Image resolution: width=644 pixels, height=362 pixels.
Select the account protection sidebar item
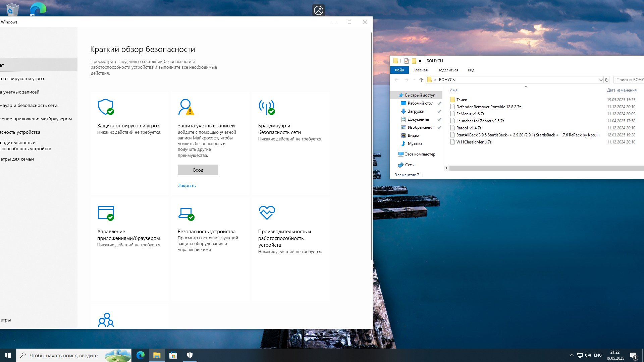39,92
